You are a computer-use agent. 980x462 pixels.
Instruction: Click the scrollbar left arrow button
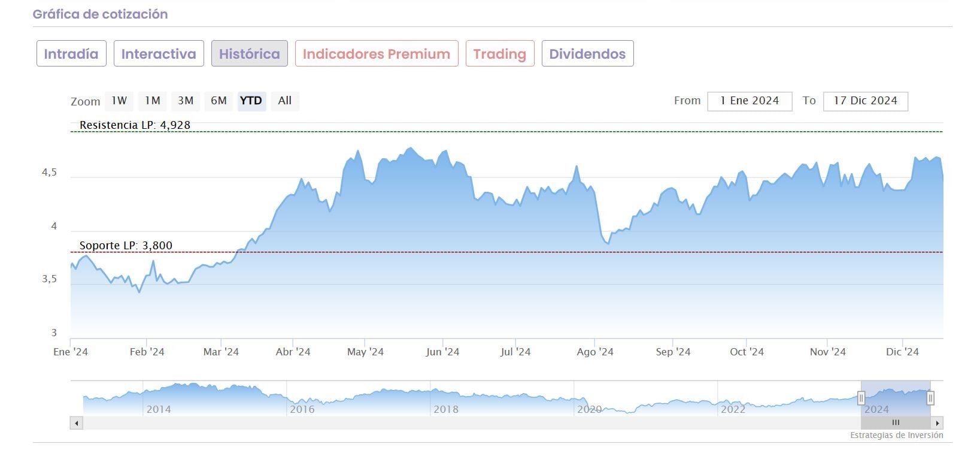click(76, 423)
